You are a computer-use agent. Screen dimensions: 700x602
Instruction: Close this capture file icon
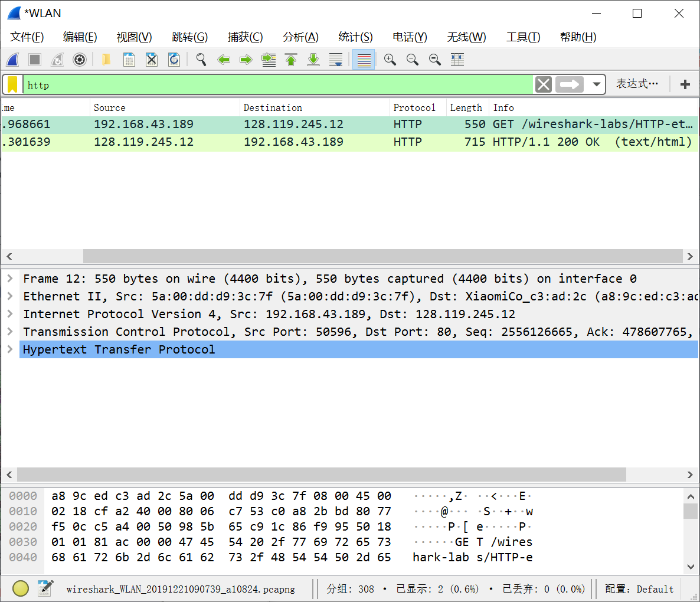tap(151, 60)
